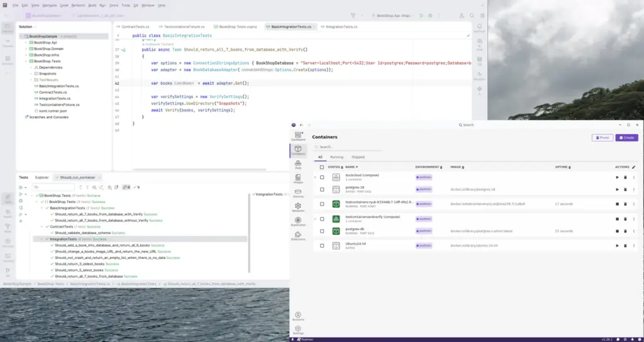644x342 pixels.
Task: Open Networks section in Podman Desktop sidebar
Action: [x=298, y=207]
